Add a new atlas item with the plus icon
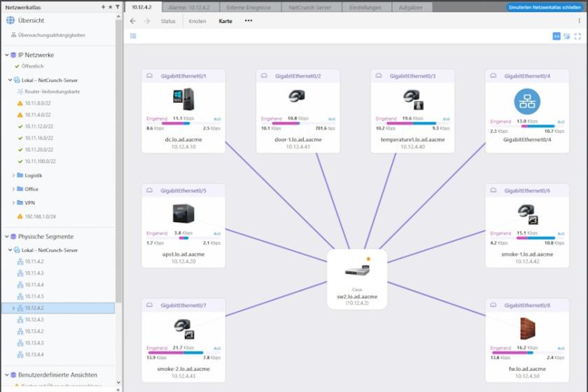 coord(103,7)
